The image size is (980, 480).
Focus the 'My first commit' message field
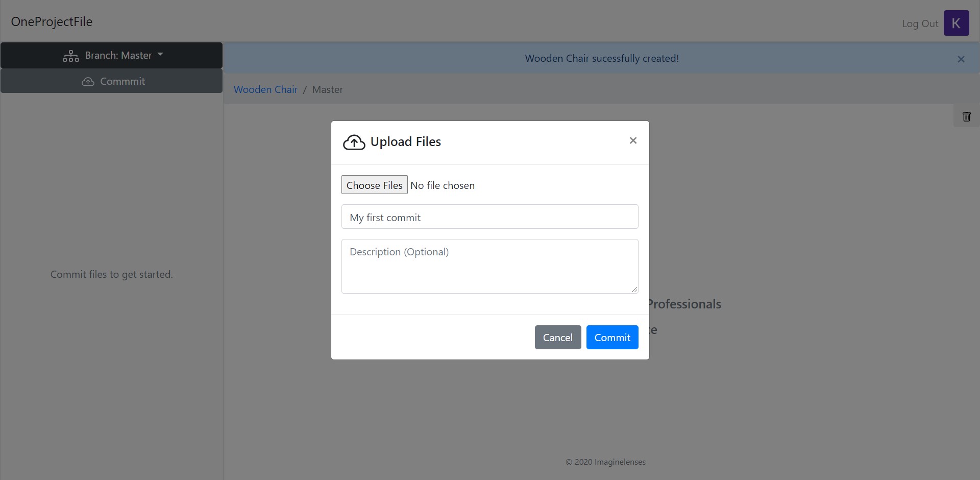point(489,217)
